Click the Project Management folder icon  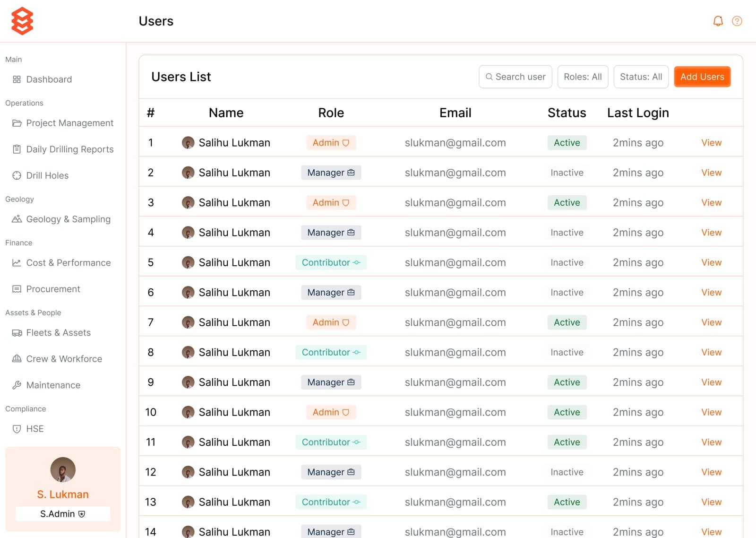pyautogui.click(x=17, y=123)
